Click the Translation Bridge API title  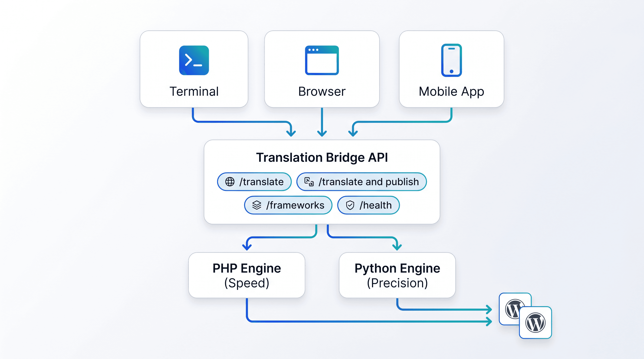322,158
